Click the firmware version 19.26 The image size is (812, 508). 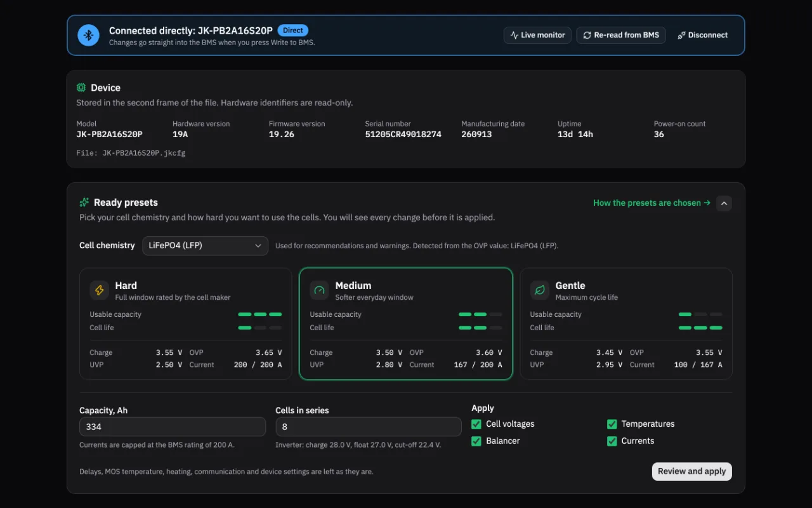pyautogui.click(x=282, y=135)
